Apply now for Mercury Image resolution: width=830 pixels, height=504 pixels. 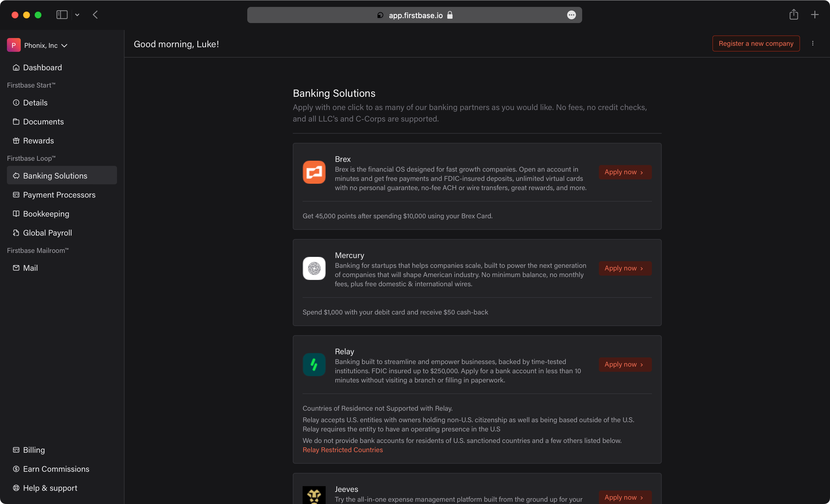(625, 268)
